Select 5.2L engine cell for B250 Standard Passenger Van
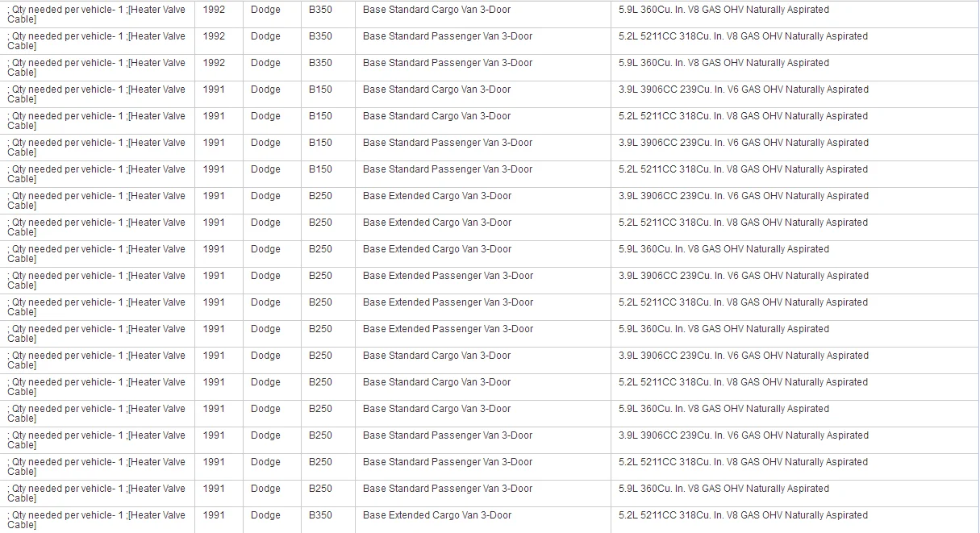Screen dimensions: 980x533 (x=794, y=467)
